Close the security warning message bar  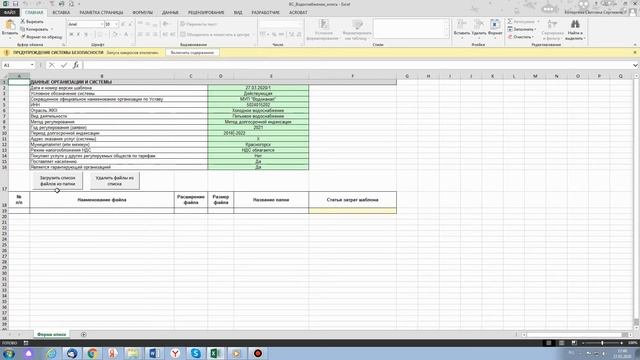(x=635, y=53)
